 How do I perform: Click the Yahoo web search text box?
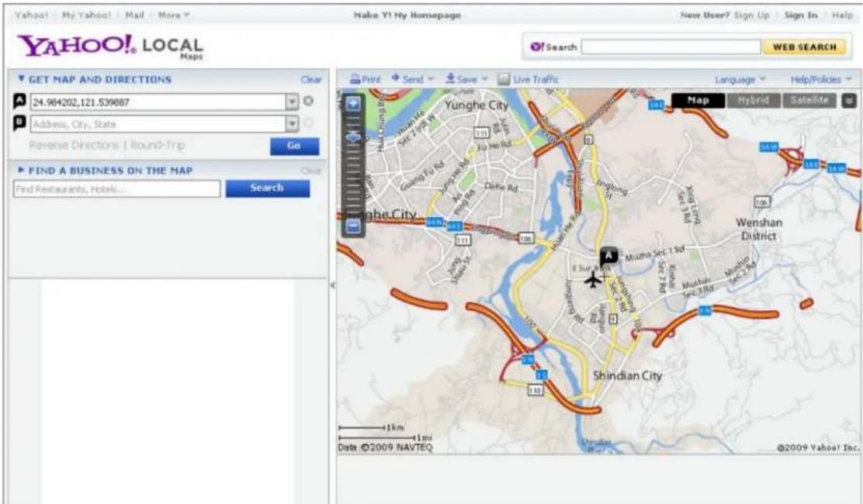point(671,47)
